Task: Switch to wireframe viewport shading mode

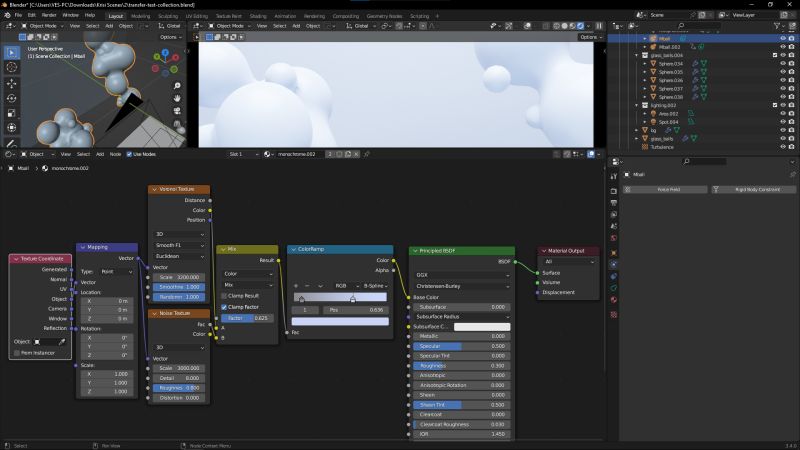Action: 556,26
